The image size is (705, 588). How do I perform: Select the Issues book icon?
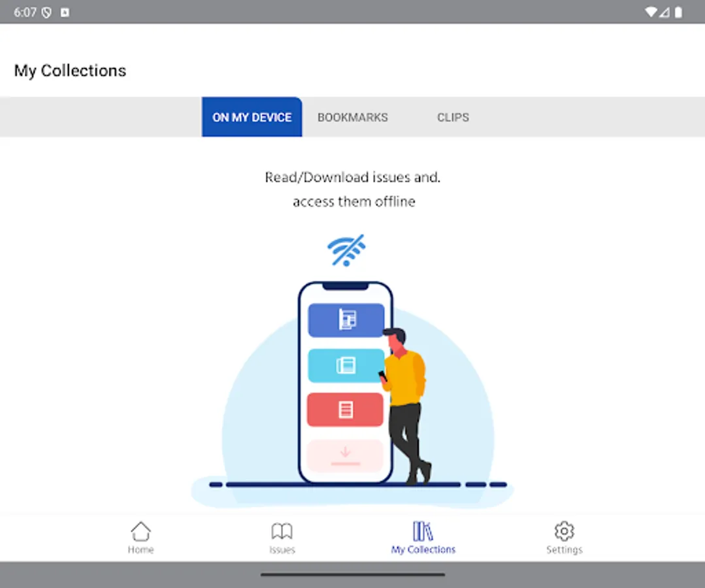[x=282, y=531]
